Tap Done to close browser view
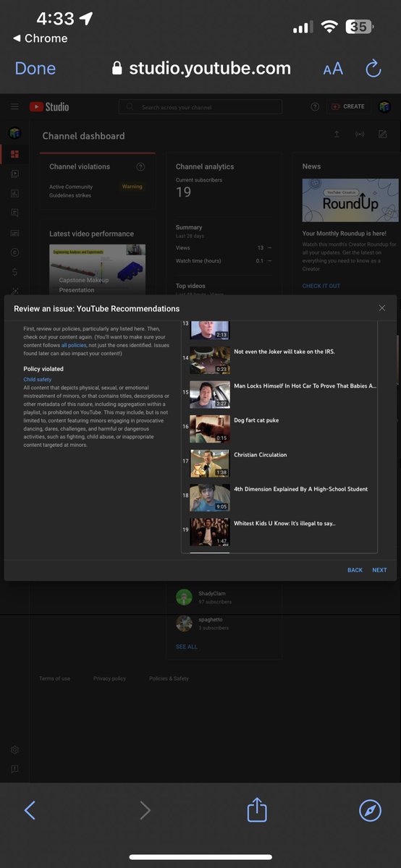The width and height of the screenshot is (401, 868). [x=35, y=69]
